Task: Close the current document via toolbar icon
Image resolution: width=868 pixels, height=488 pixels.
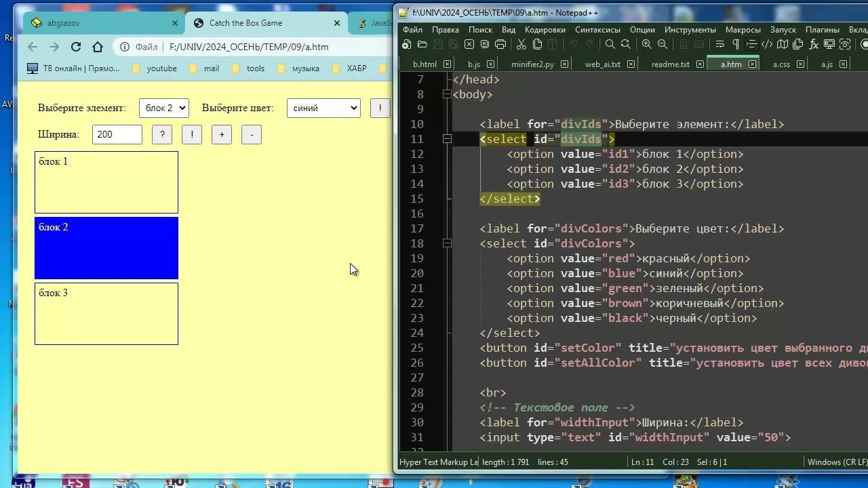Action: tap(469, 44)
